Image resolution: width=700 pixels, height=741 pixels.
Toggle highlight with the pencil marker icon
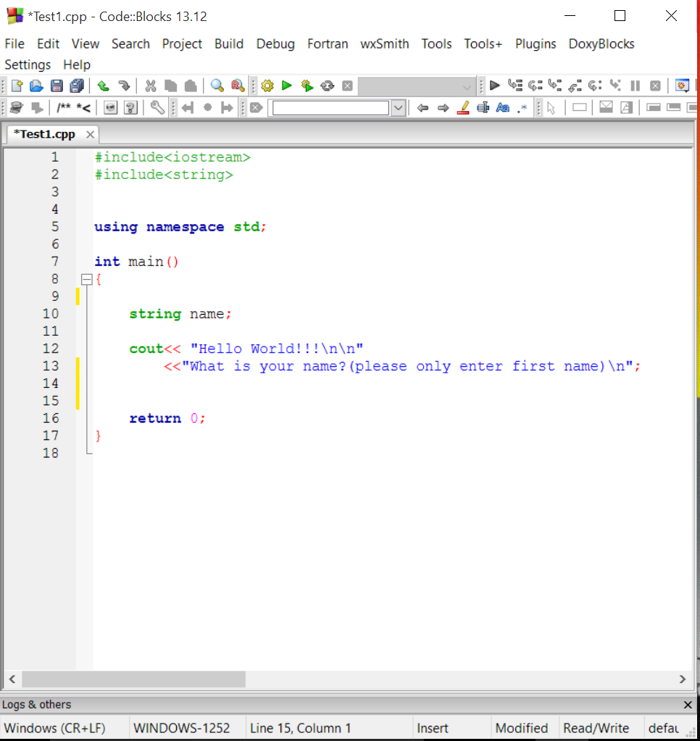click(x=463, y=108)
